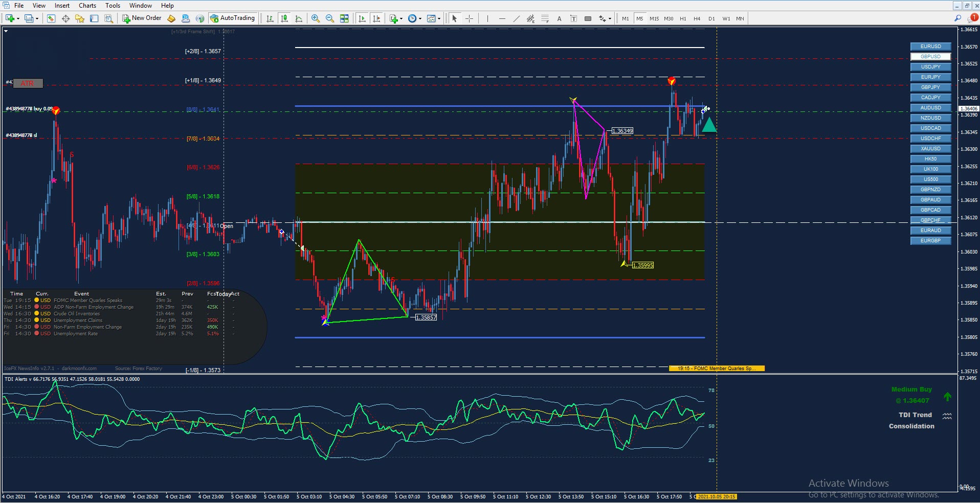
Task: Open the Navigator star-folder icon
Action: click(x=80, y=18)
